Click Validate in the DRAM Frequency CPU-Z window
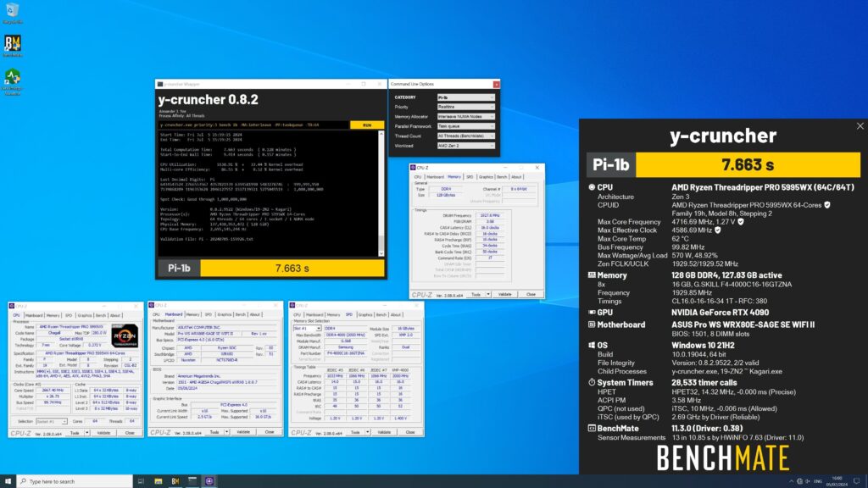 505,294
